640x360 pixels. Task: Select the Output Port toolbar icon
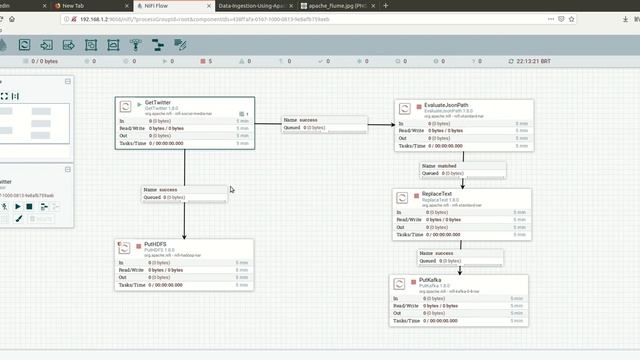pos(69,45)
